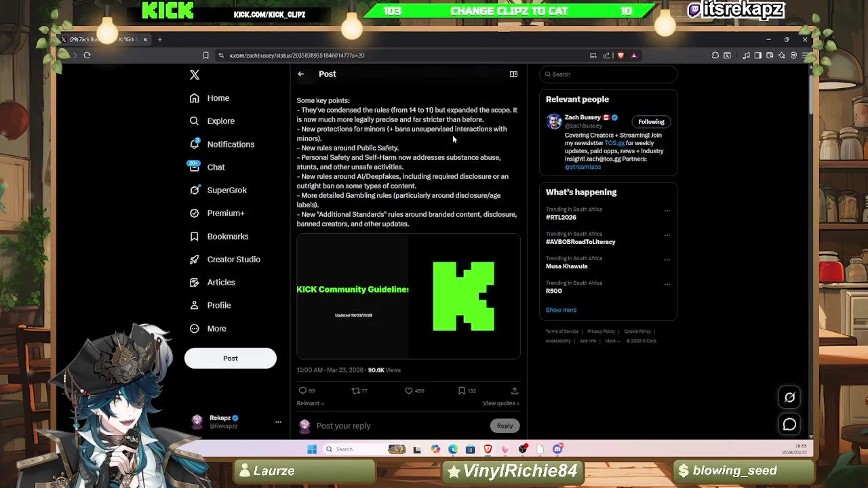Screen dimensions: 868x488
Task: Click the white Post button
Action: [231, 358]
